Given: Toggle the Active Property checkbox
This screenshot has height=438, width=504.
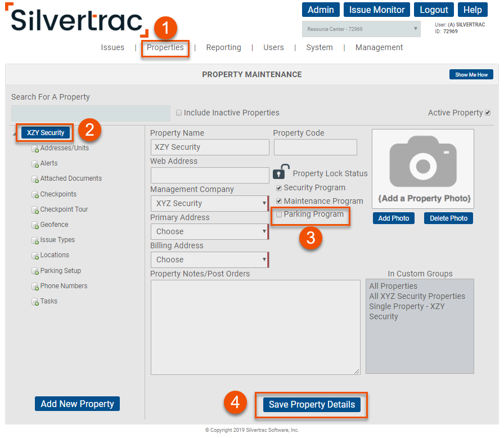Looking at the screenshot, I should coord(488,113).
